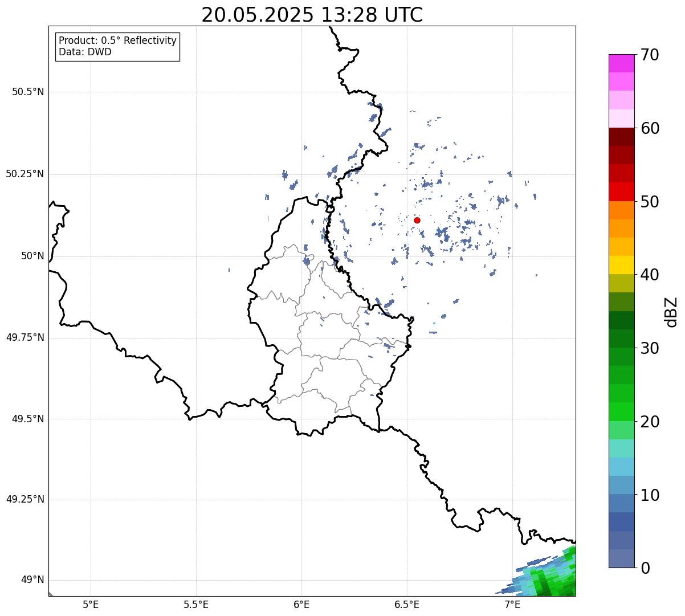Click the magenta top colorbar segment
This screenshot has width=685, height=616.
(x=621, y=63)
